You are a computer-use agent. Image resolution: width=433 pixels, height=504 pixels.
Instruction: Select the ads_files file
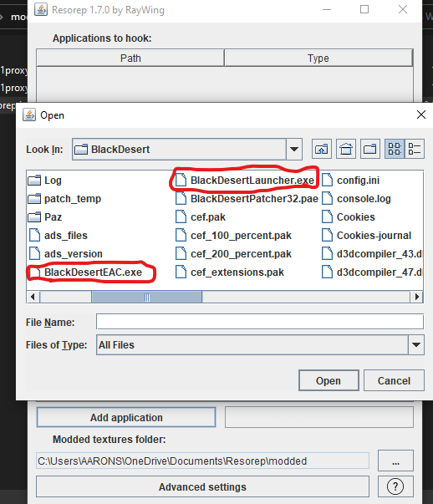pyautogui.click(x=59, y=236)
